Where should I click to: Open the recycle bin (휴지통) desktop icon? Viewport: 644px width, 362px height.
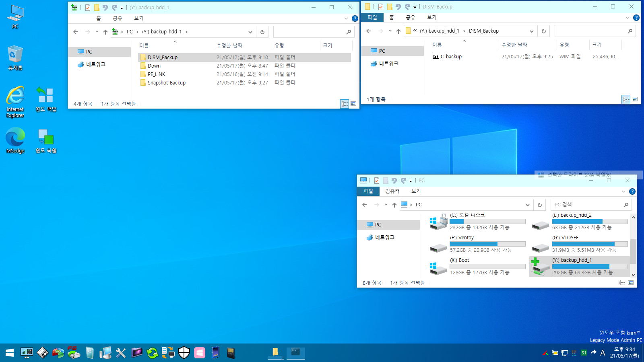(x=15, y=58)
